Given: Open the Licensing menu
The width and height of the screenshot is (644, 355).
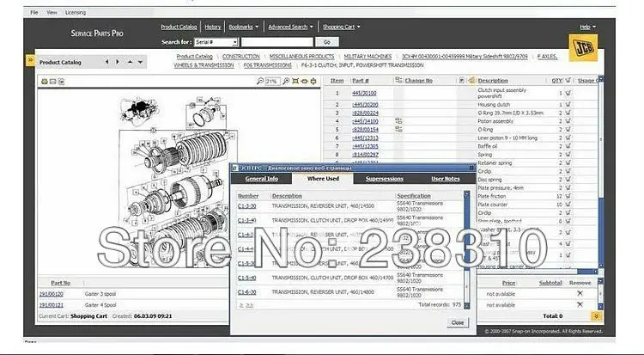Looking at the screenshot, I should point(76,12).
